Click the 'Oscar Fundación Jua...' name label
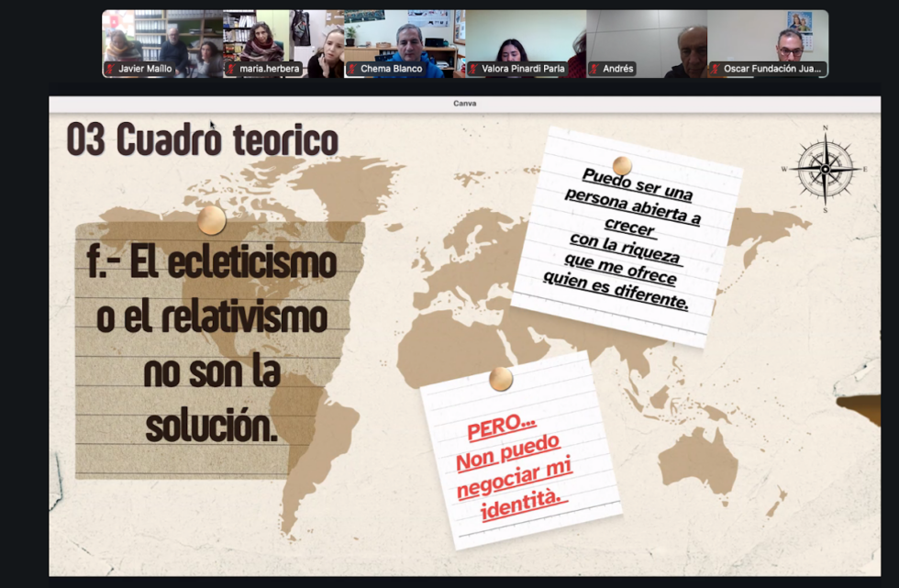This screenshot has height=588, width=899. [x=772, y=69]
